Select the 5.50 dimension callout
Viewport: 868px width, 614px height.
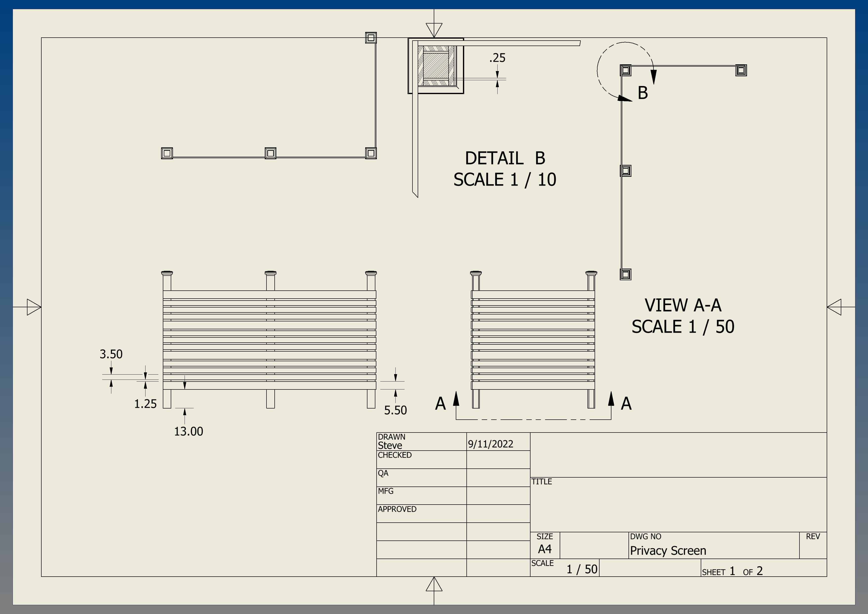coord(395,410)
